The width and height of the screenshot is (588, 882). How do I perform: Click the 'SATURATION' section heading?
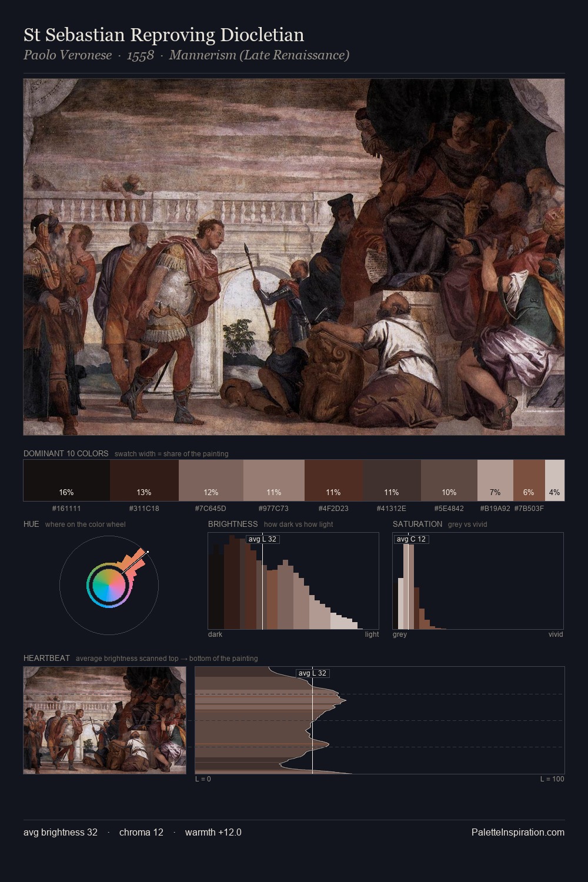[x=417, y=524]
